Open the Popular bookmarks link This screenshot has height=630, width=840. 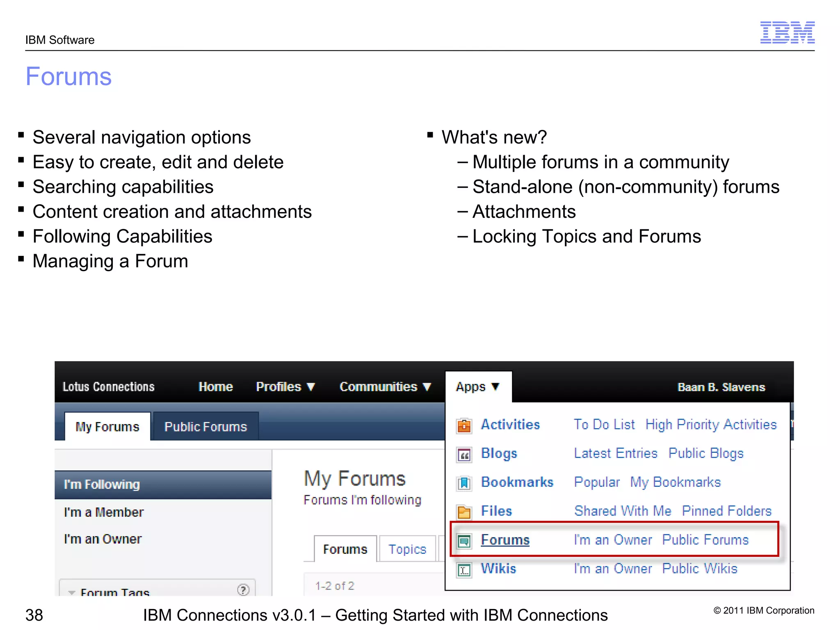(597, 482)
